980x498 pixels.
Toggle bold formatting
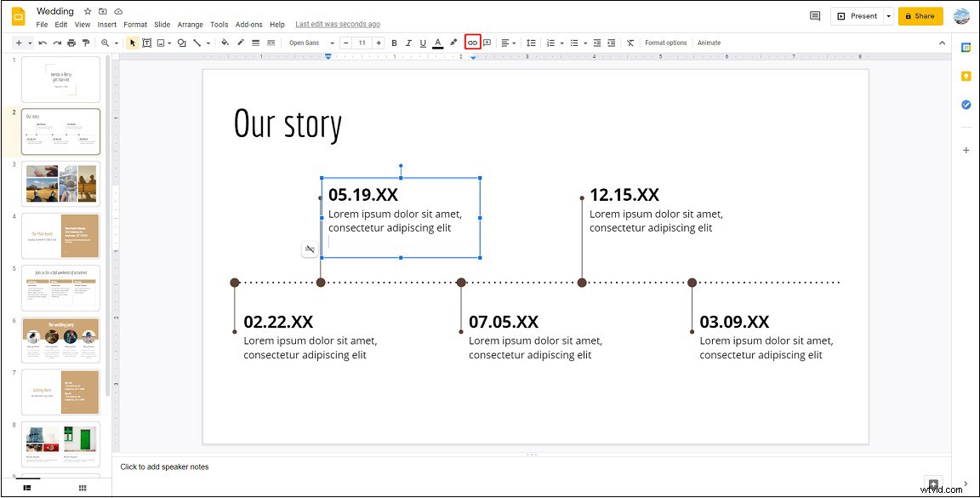[x=394, y=43]
